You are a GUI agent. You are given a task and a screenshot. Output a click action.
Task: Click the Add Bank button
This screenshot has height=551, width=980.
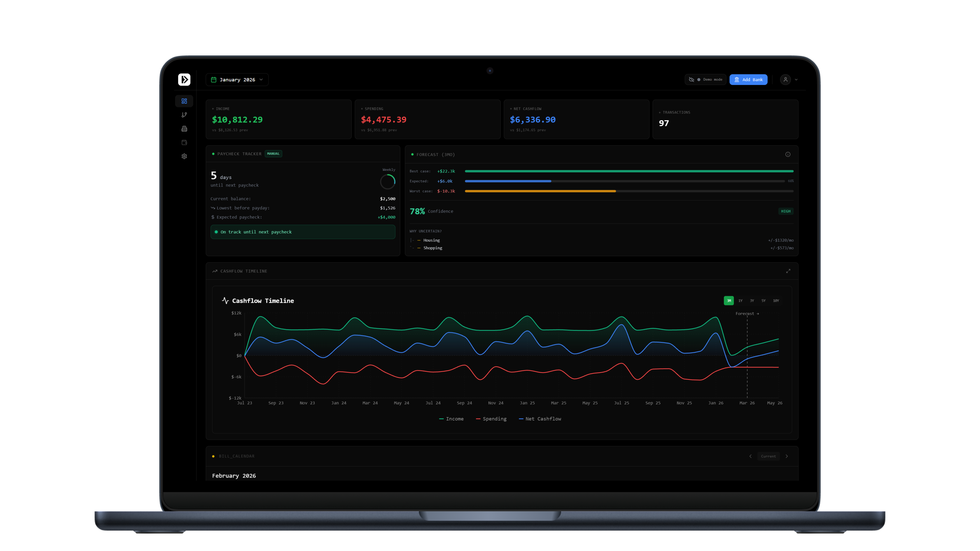tap(748, 80)
